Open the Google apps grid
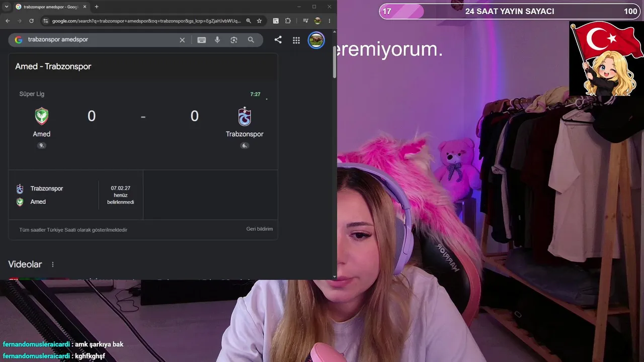Screen dimensions: 644x362 click(x=296, y=40)
